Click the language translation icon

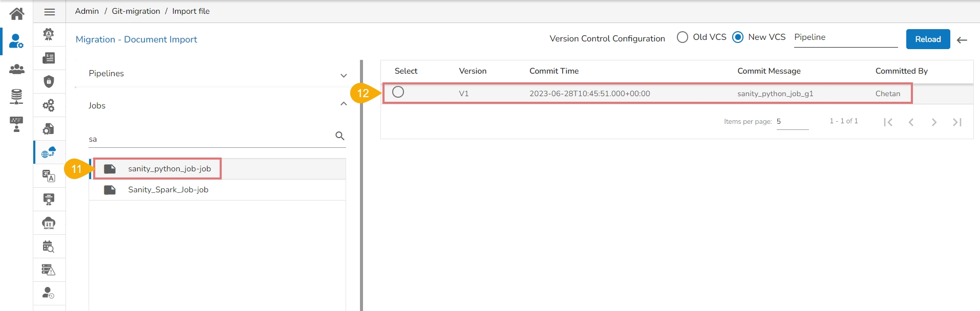tap(49, 176)
